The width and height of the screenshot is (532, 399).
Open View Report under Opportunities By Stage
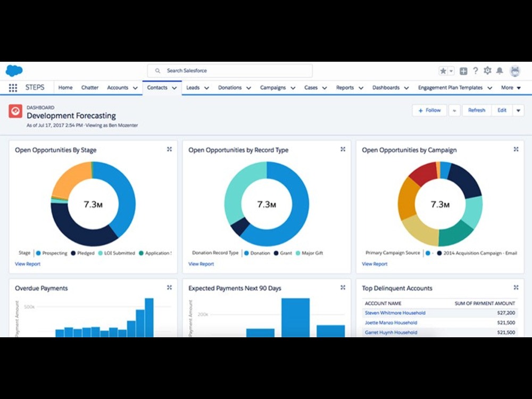28,264
